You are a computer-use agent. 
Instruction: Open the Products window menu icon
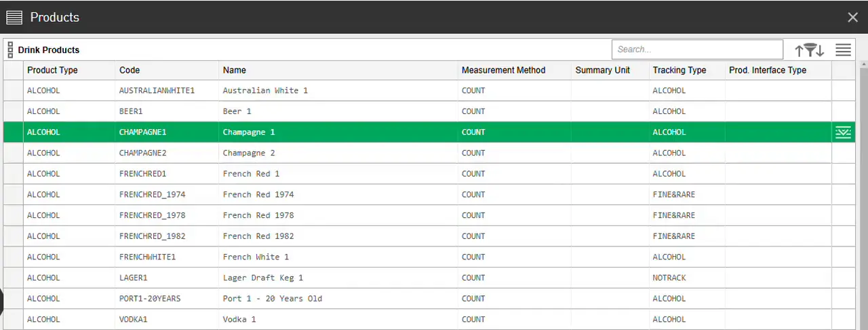point(14,17)
